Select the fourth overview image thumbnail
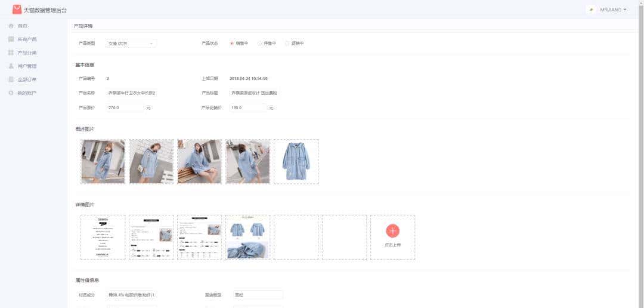644x308 pixels. click(247, 162)
